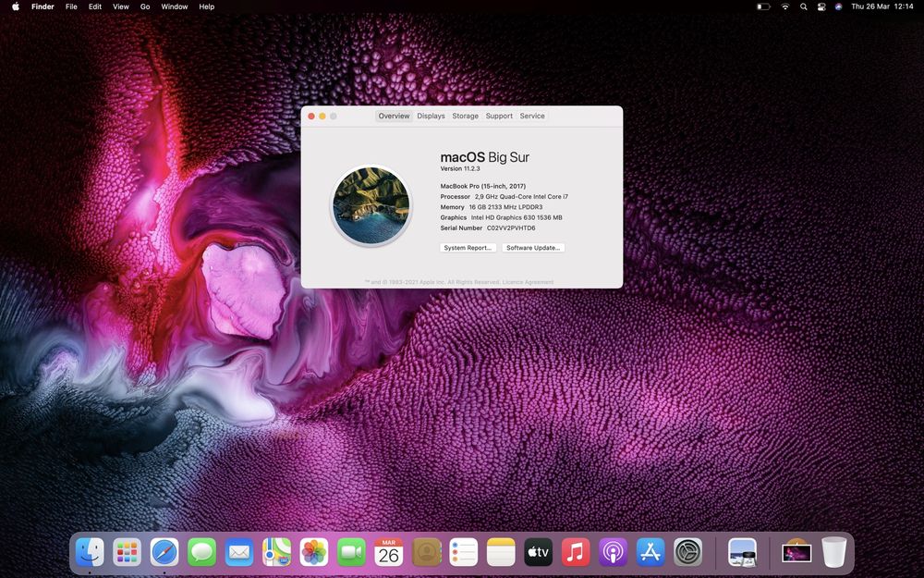Open Launchpad from the Dock
The height and width of the screenshot is (578, 924).
pos(128,553)
